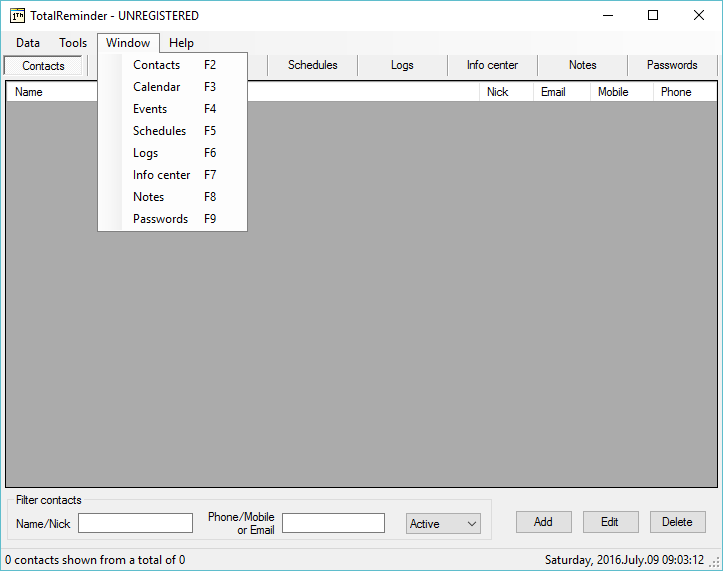Image resolution: width=723 pixels, height=571 pixels.
Task: Sort contacts by the Mobile column header
Action: [622, 92]
